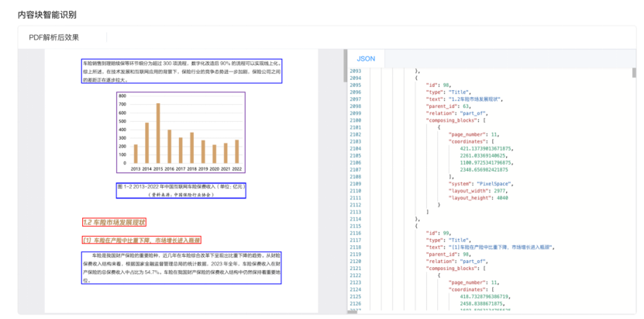
Task: Click the 图 1-2 chart caption block
Action: pos(181,191)
